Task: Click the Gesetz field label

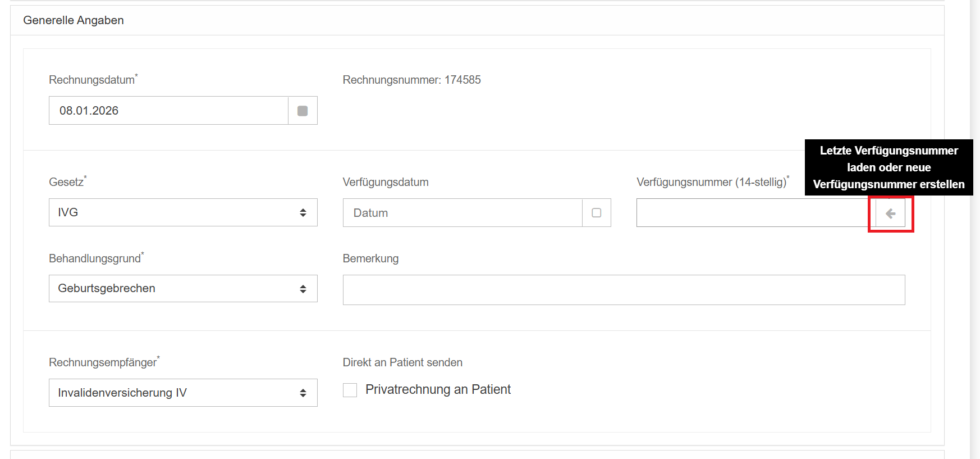Action: (66, 182)
